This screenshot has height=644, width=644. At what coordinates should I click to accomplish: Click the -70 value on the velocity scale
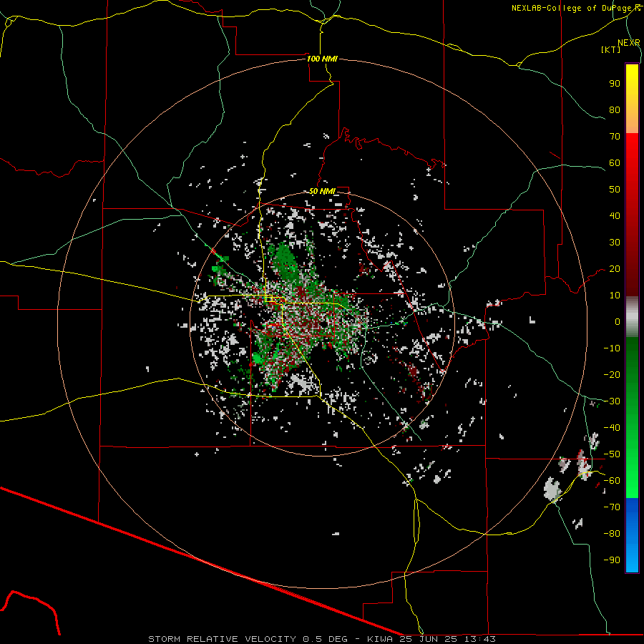(612, 507)
